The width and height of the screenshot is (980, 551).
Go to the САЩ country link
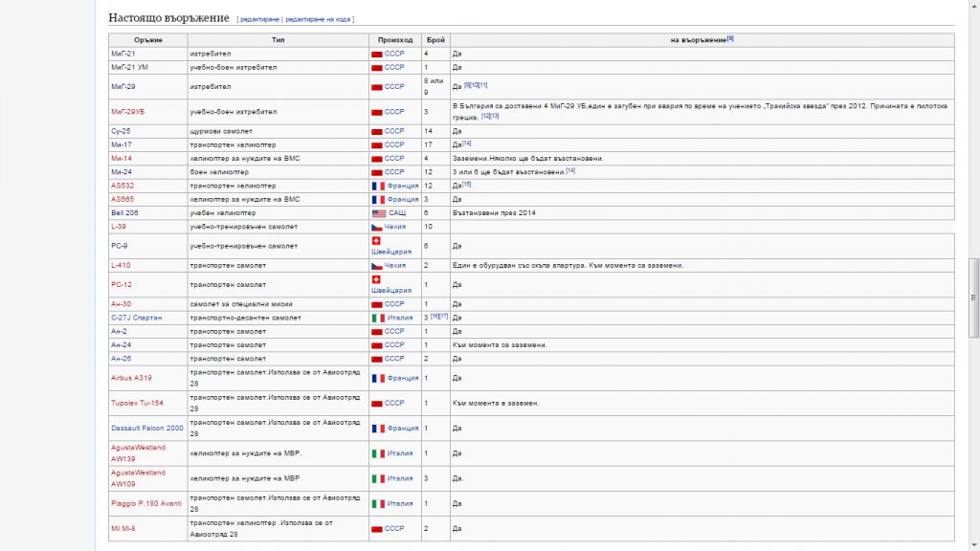396,212
